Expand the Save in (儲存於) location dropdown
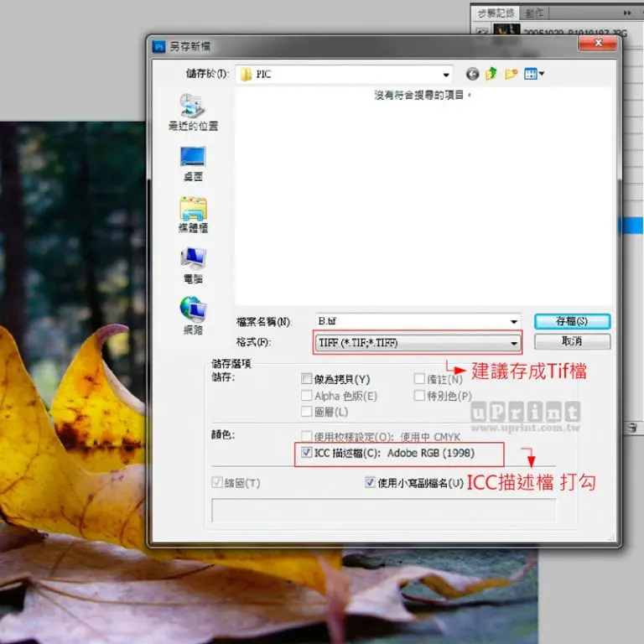This screenshot has width=644, height=644. pyautogui.click(x=446, y=75)
